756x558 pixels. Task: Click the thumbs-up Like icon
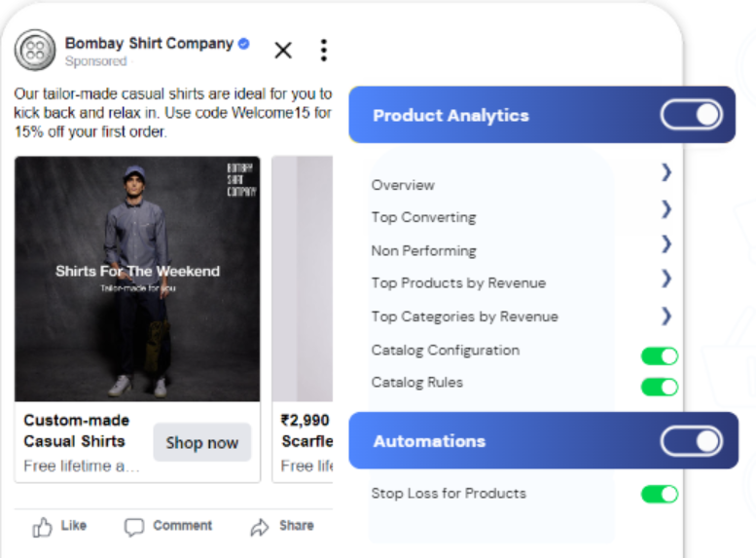click(x=43, y=527)
